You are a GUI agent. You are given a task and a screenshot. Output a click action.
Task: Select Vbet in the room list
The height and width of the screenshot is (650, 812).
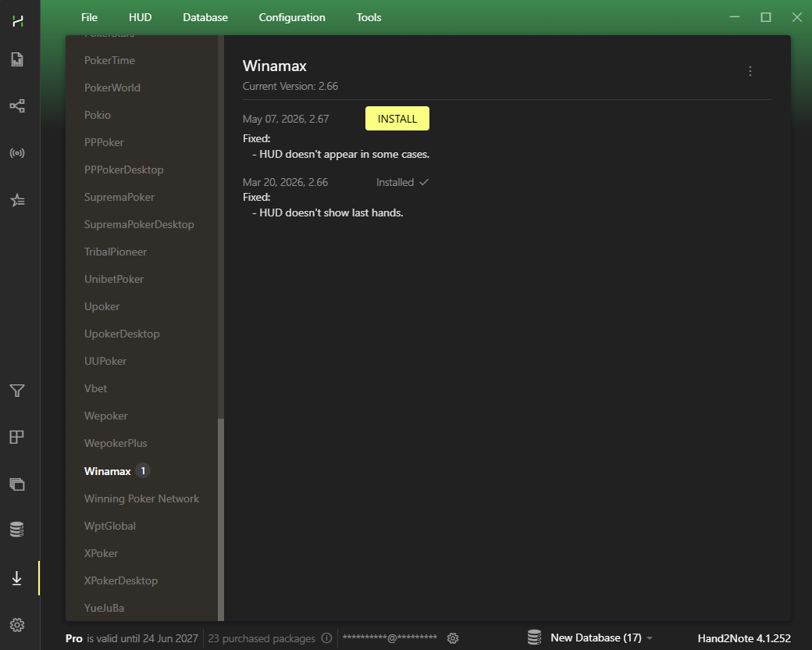click(x=95, y=389)
